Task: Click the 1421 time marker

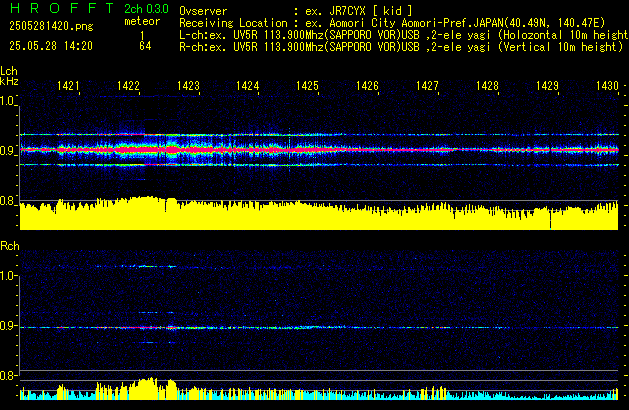Action: tap(68, 86)
